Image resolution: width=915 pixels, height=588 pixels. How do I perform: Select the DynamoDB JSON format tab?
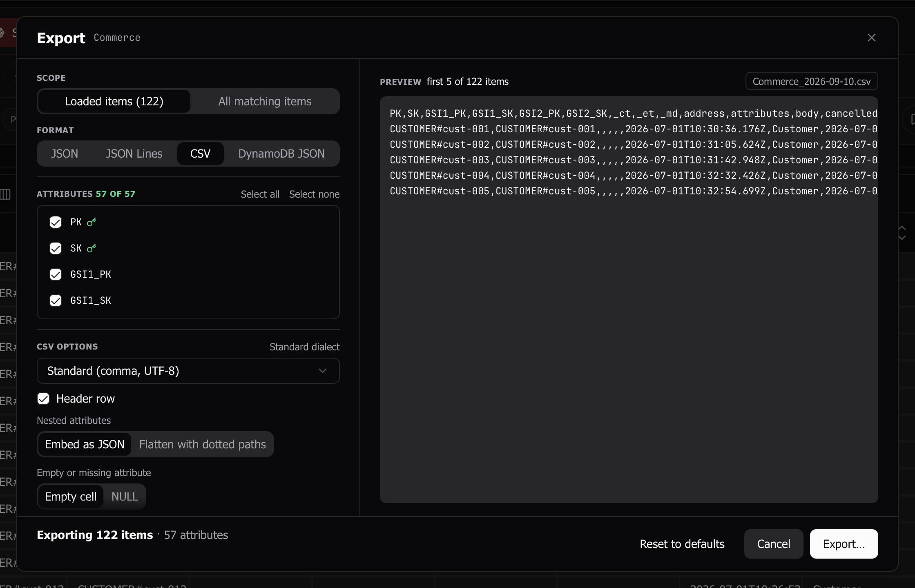click(281, 154)
